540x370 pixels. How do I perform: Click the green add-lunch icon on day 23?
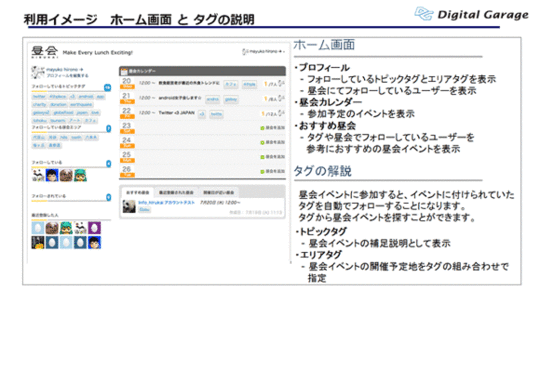(x=262, y=128)
